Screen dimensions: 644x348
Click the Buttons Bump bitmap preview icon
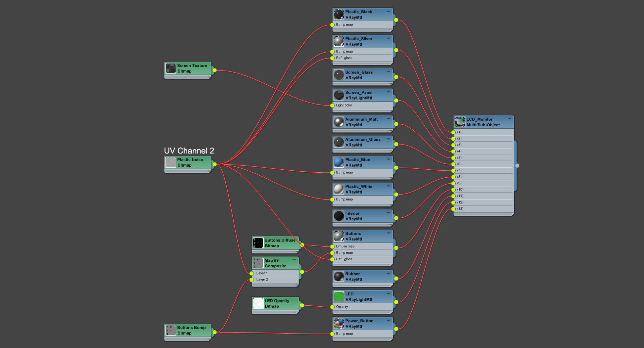(x=171, y=330)
